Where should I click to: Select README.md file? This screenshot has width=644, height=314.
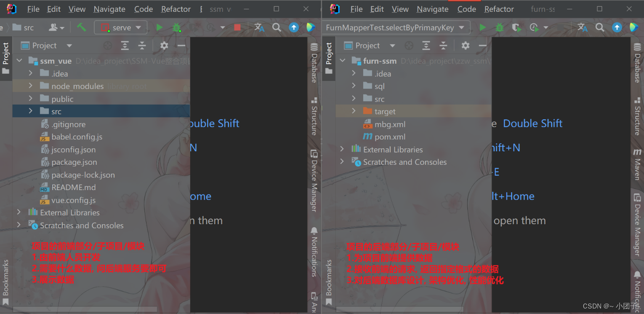click(x=73, y=187)
